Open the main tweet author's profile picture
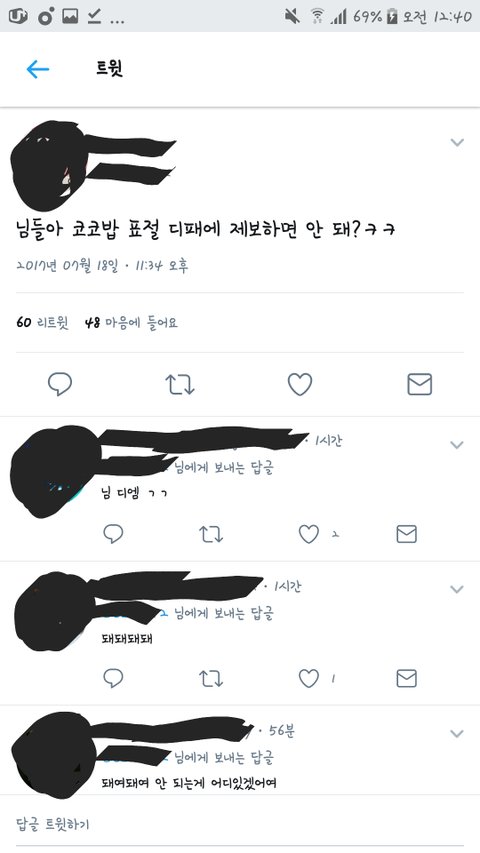 click(x=48, y=166)
